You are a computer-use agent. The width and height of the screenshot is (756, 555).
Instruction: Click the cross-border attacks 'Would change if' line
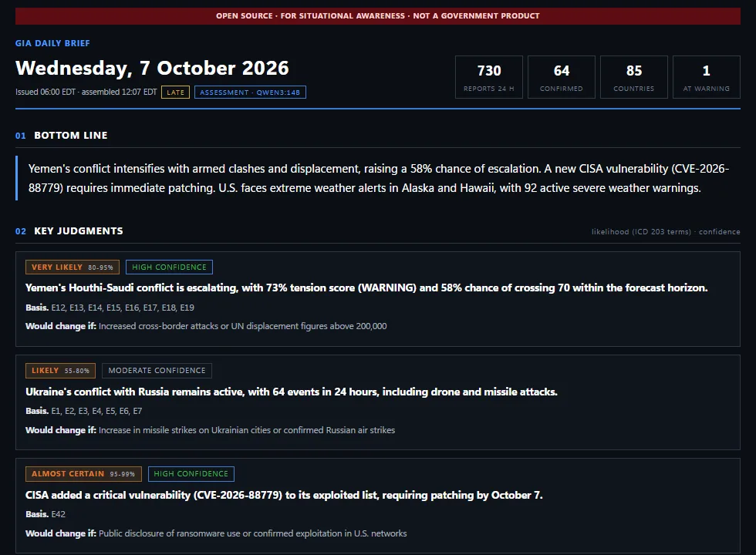point(206,326)
